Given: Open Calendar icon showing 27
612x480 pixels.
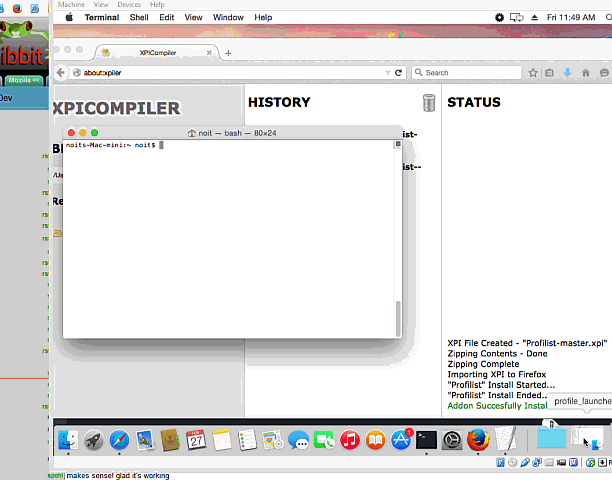Looking at the screenshot, I should [196, 440].
